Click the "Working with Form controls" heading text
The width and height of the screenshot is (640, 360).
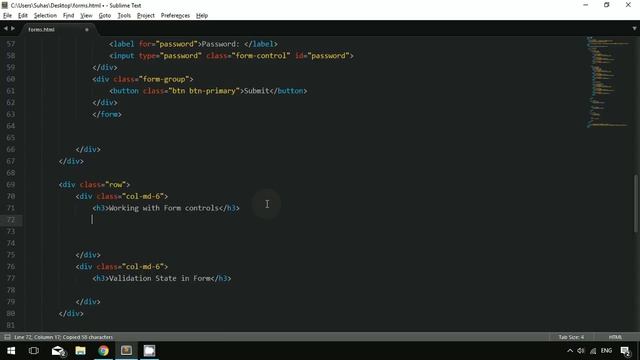[x=164, y=208]
